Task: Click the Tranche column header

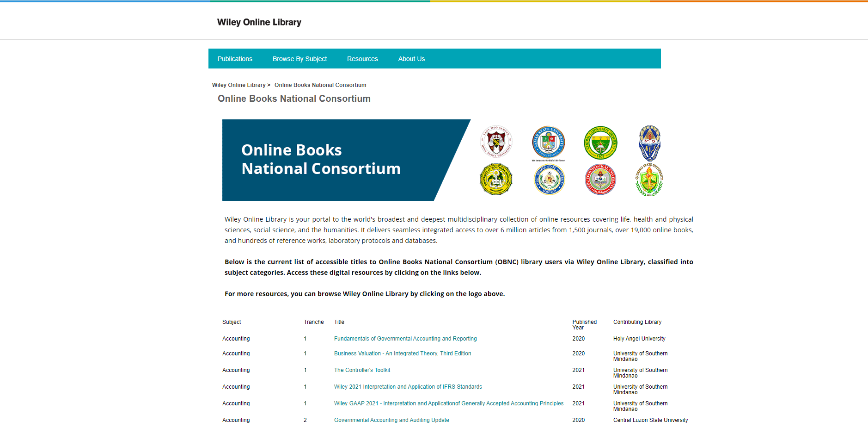Action: [x=313, y=322]
